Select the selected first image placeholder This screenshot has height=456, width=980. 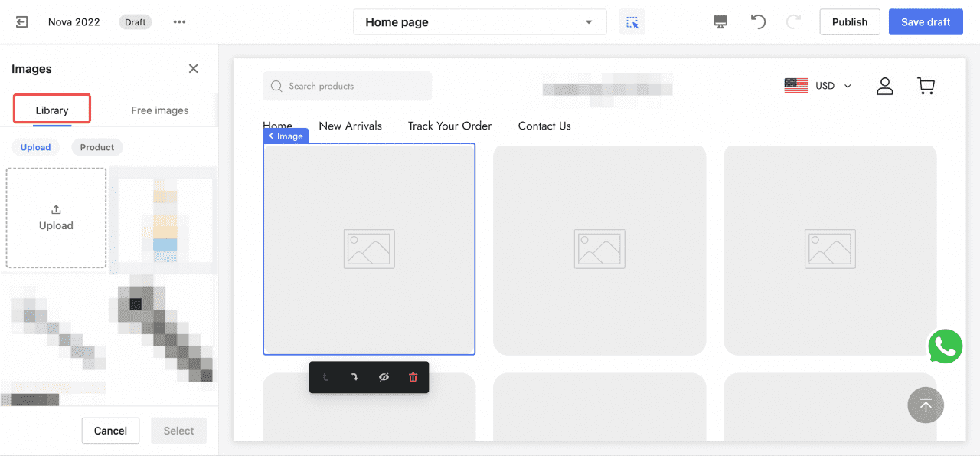(x=369, y=249)
